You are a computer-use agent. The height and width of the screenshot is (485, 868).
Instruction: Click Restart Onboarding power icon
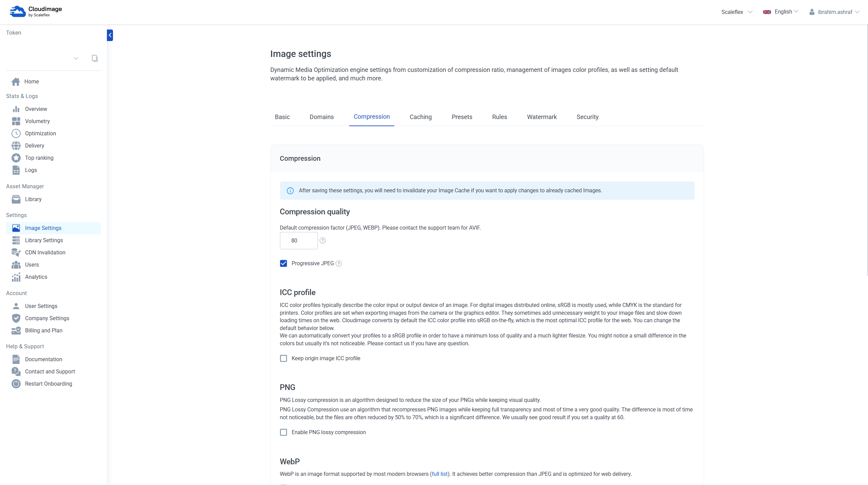[16, 384]
